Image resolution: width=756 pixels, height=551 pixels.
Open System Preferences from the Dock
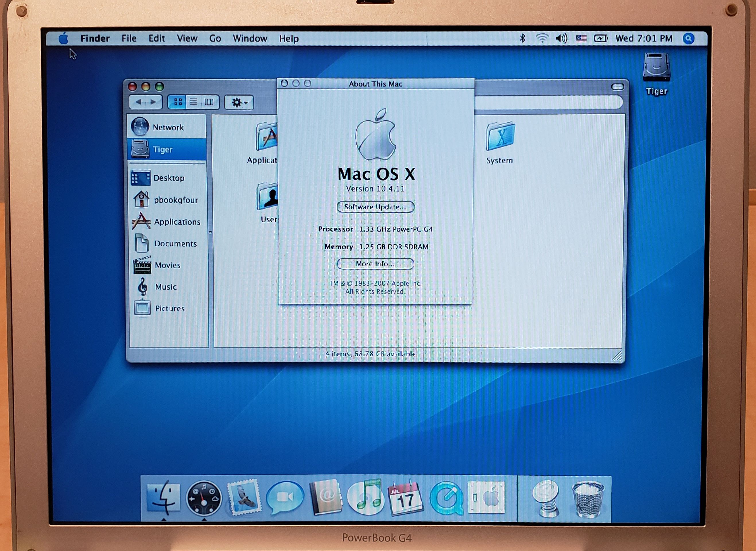point(486,497)
